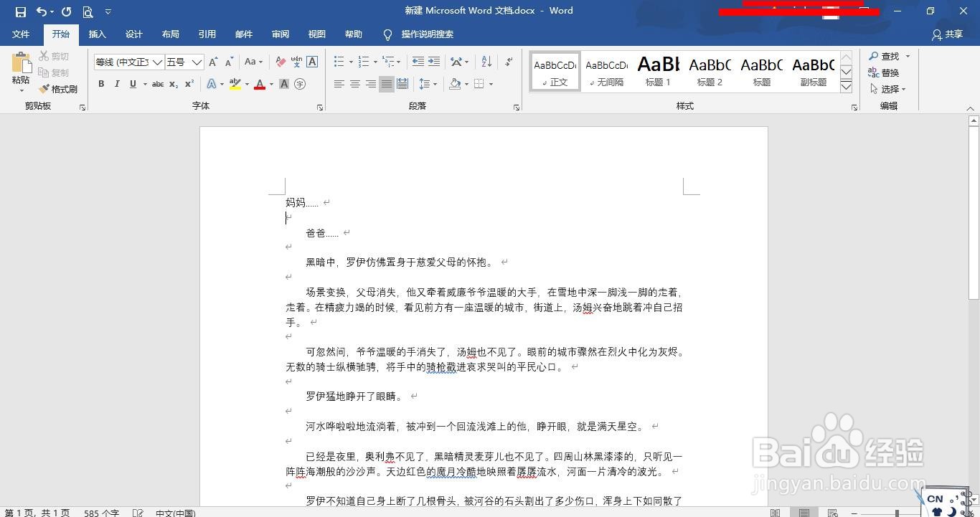The height and width of the screenshot is (517, 980).
Task: Click the decrease indent icon
Action: click(x=419, y=62)
